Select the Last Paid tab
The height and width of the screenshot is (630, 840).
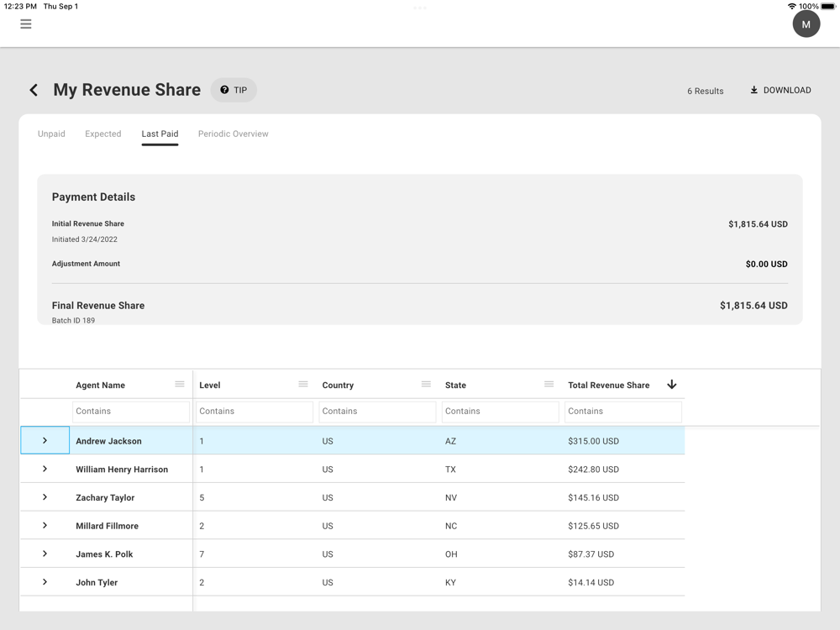click(x=160, y=134)
